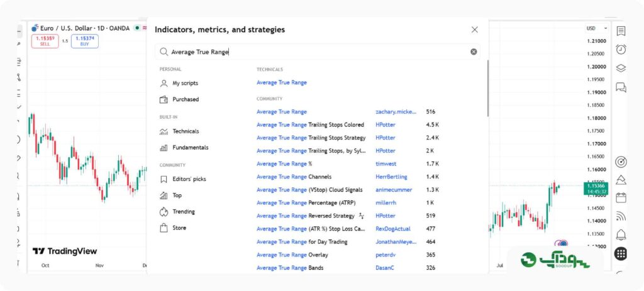Open author millerrh's profile link
Image resolution: width=644 pixels, height=291 pixels.
386,203
